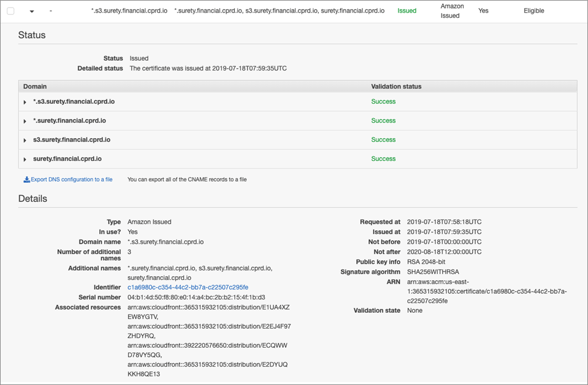Click the Validation status column header
The height and width of the screenshot is (385, 588).
point(396,87)
